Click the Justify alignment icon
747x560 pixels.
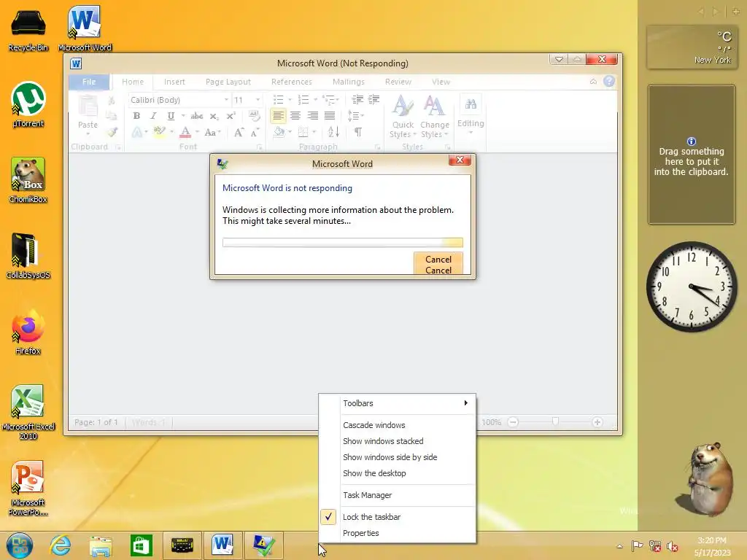click(330, 116)
